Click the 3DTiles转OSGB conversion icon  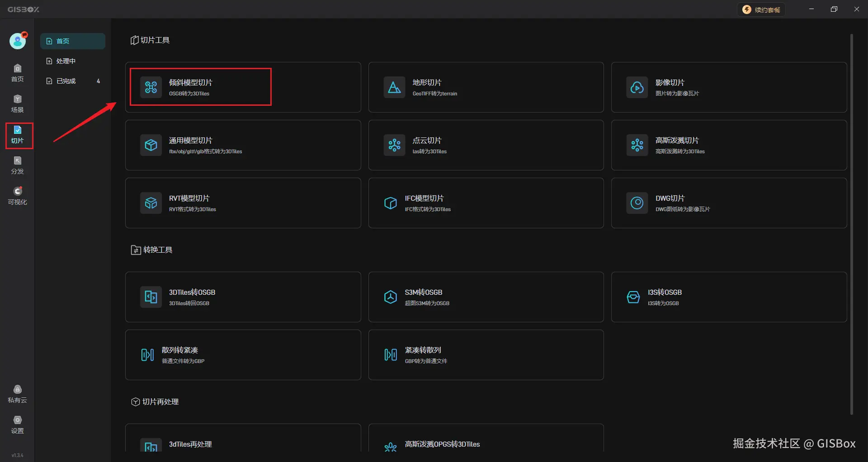point(151,297)
